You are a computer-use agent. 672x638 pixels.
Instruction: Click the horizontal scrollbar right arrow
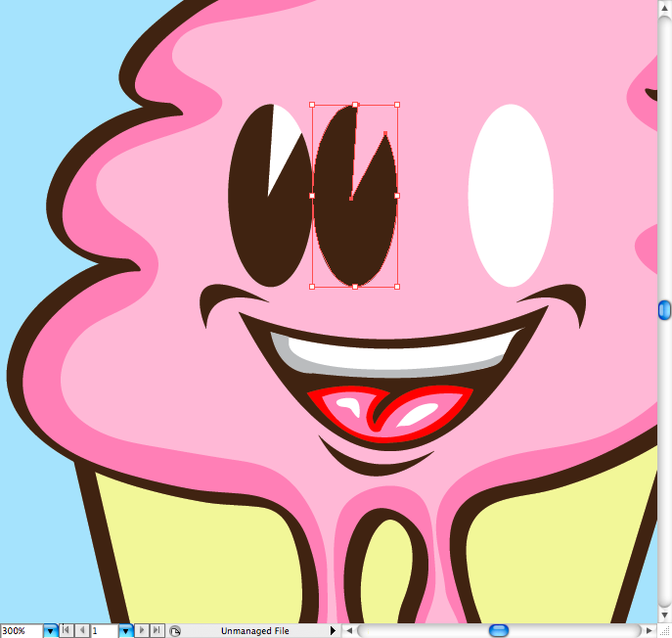point(649,631)
